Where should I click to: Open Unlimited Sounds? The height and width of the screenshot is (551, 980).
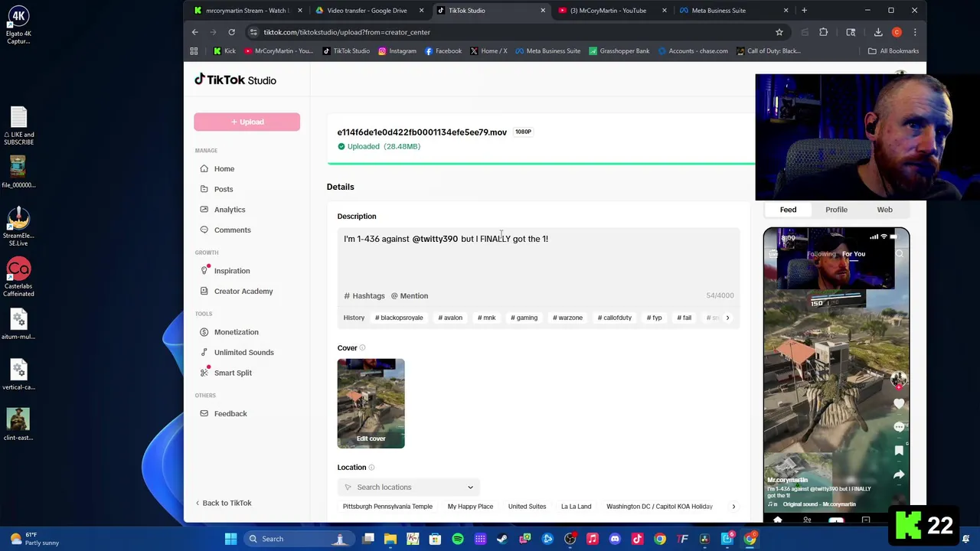237,352
